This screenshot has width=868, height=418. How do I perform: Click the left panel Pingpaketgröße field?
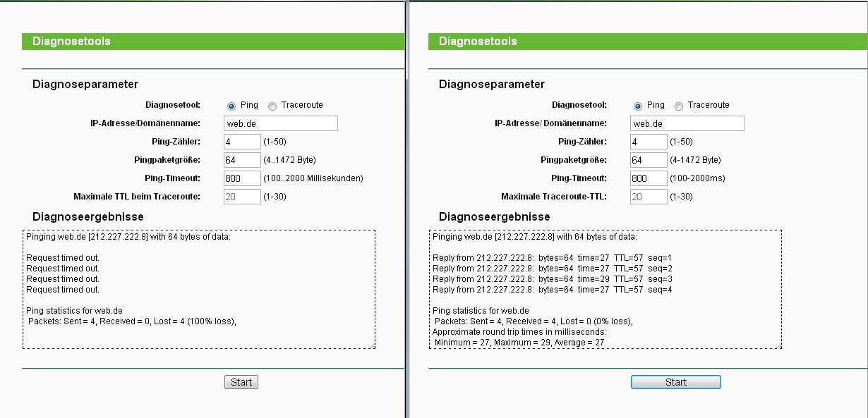coord(242,160)
